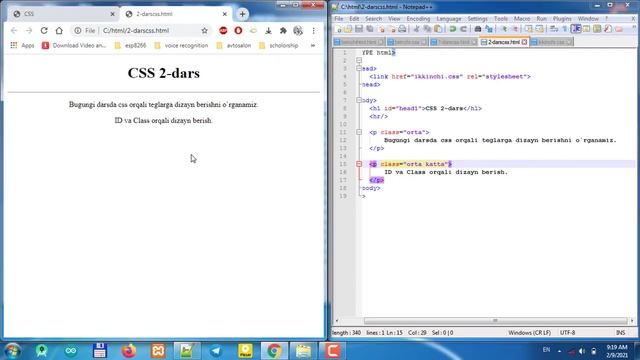Open the Settings menu in Notepad++
Viewport: 640px width, 360px height.
click(x=478, y=19)
